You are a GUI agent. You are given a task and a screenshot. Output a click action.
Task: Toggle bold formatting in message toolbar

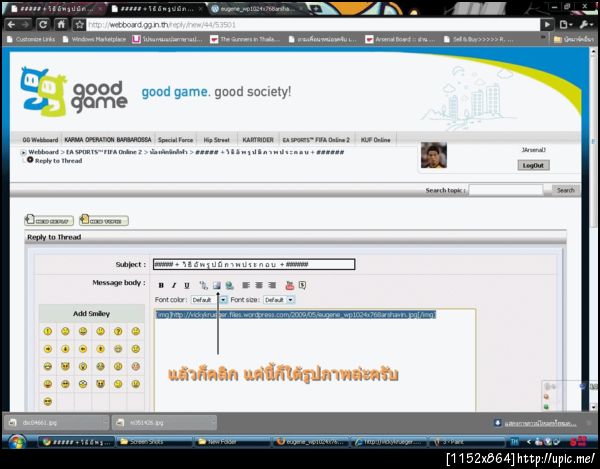pos(161,285)
